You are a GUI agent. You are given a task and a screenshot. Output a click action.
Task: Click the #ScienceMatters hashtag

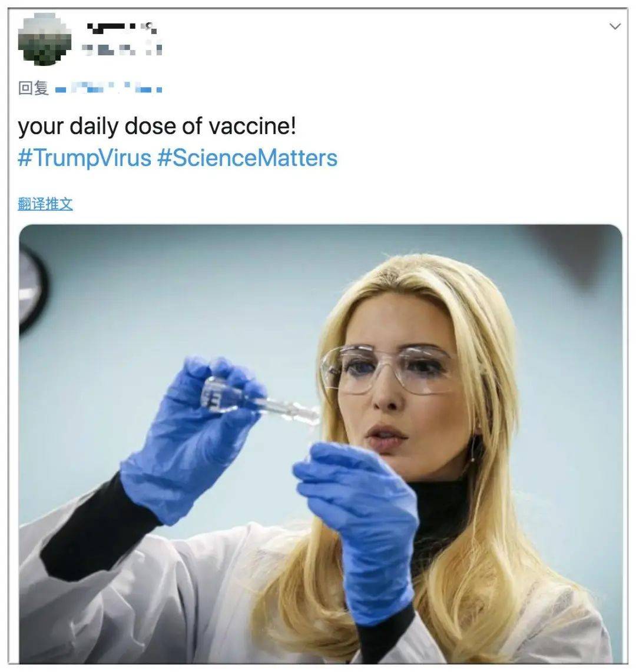(247, 158)
